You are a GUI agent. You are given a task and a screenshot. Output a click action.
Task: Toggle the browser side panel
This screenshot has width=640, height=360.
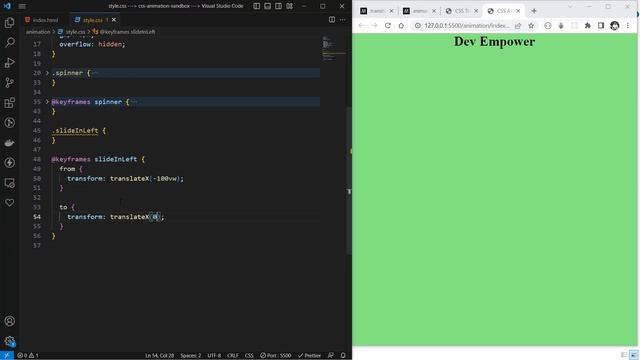click(x=601, y=26)
